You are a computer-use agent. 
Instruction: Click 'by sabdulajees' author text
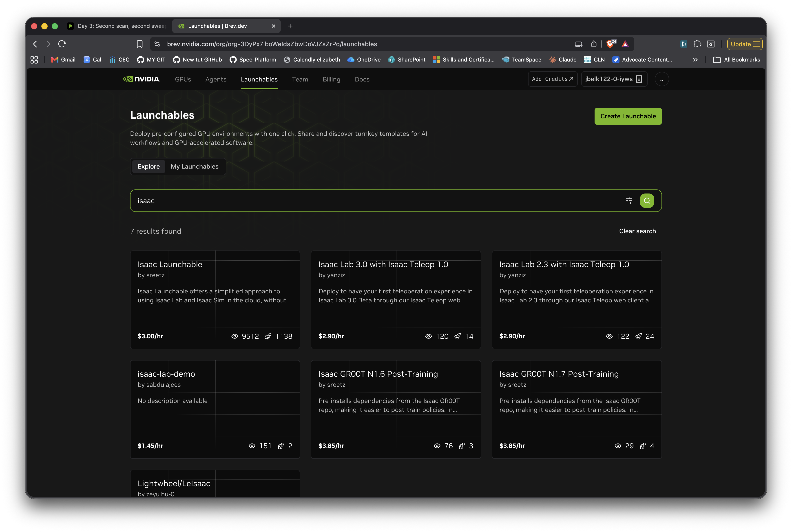tap(159, 385)
